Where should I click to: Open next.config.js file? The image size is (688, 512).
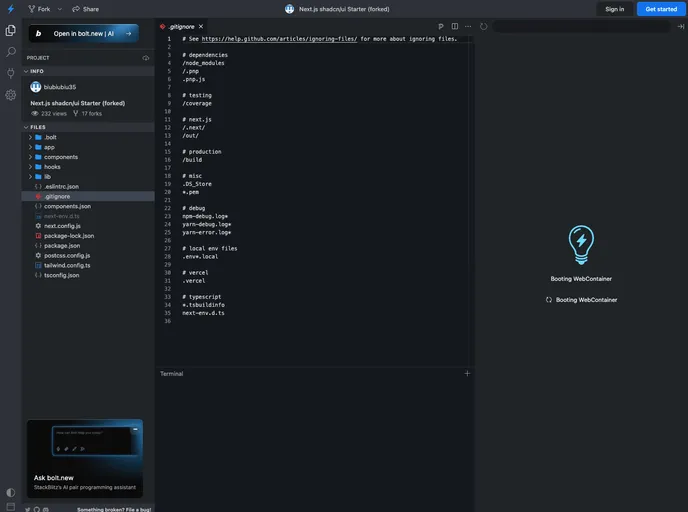[x=88, y=226]
